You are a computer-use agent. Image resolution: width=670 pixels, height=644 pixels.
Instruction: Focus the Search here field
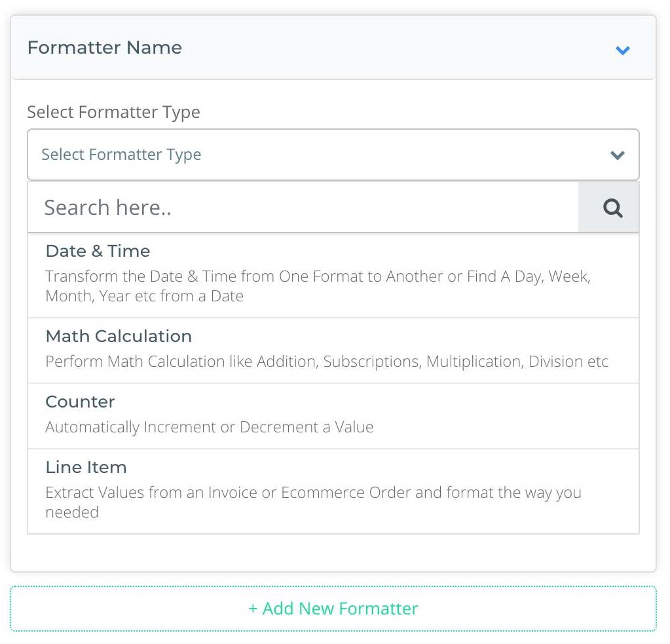coord(303,208)
